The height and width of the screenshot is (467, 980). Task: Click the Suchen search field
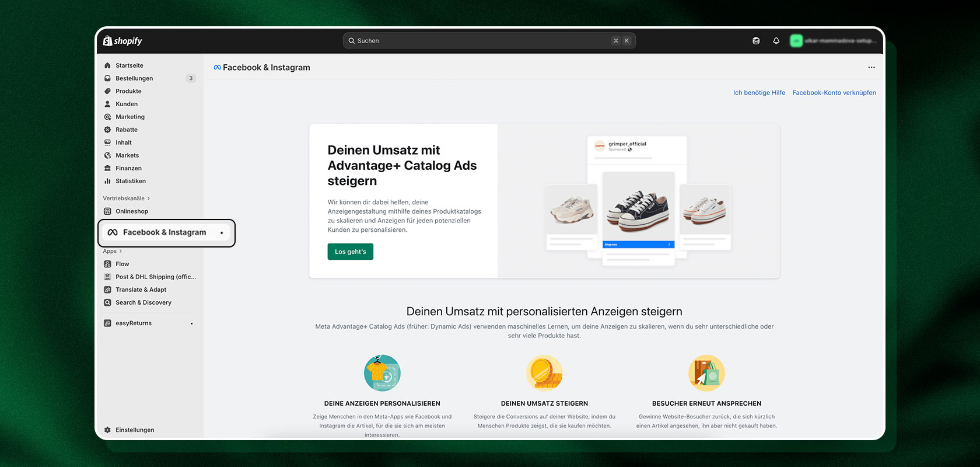489,41
